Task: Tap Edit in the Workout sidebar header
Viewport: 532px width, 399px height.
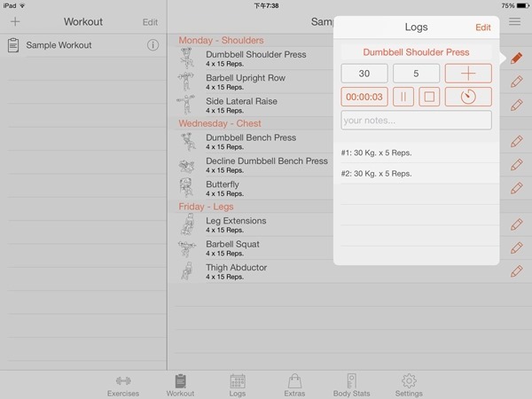Action: pyautogui.click(x=150, y=22)
